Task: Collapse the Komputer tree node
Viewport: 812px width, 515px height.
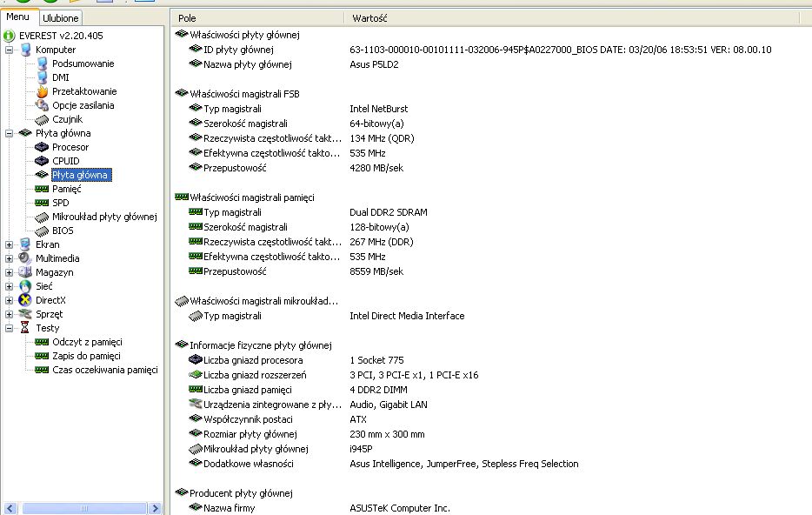Action: (x=10, y=50)
